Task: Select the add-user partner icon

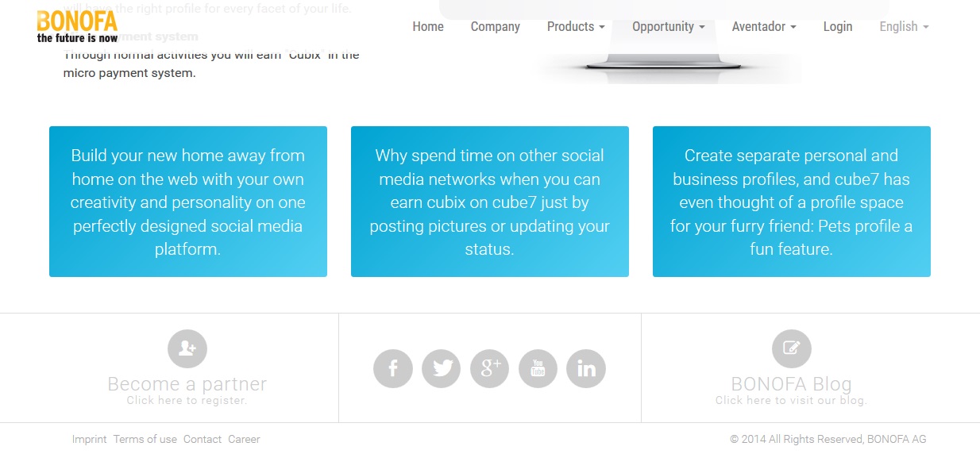Action: coord(187,348)
